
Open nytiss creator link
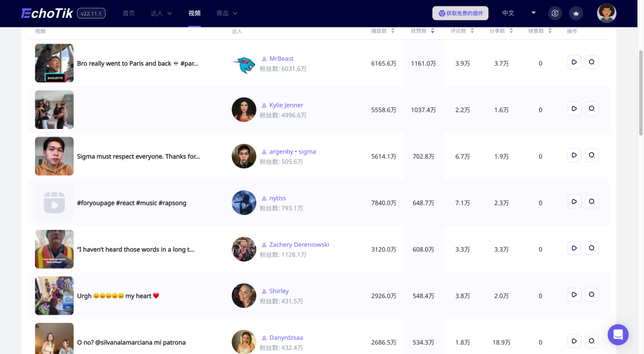tap(278, 198)
